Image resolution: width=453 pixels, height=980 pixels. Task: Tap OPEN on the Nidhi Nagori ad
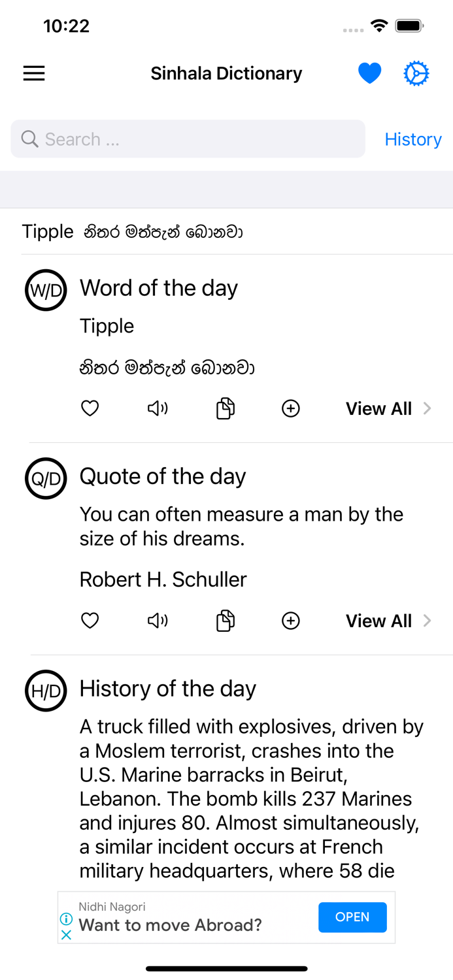(352, 917)
